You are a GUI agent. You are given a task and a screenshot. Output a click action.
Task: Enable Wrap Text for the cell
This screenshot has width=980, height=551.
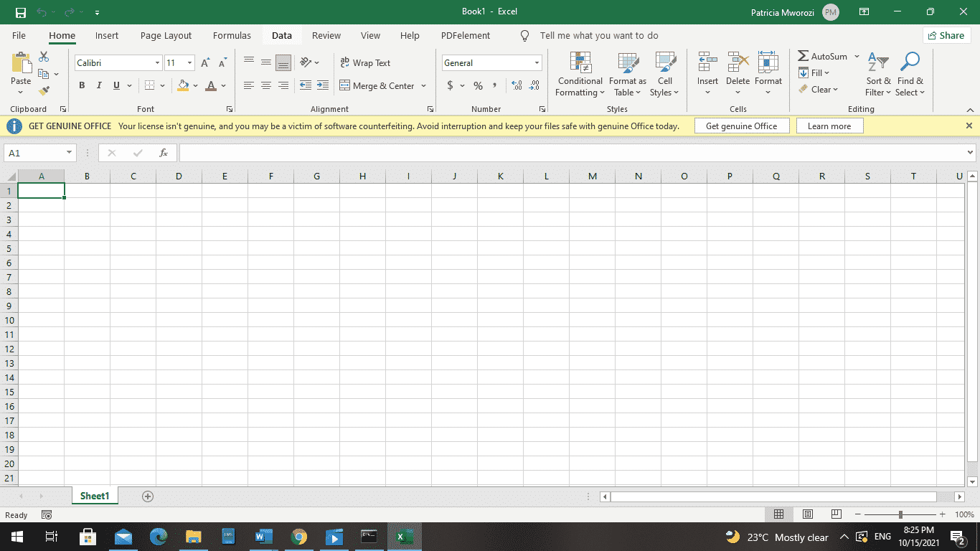pos(365,63)
